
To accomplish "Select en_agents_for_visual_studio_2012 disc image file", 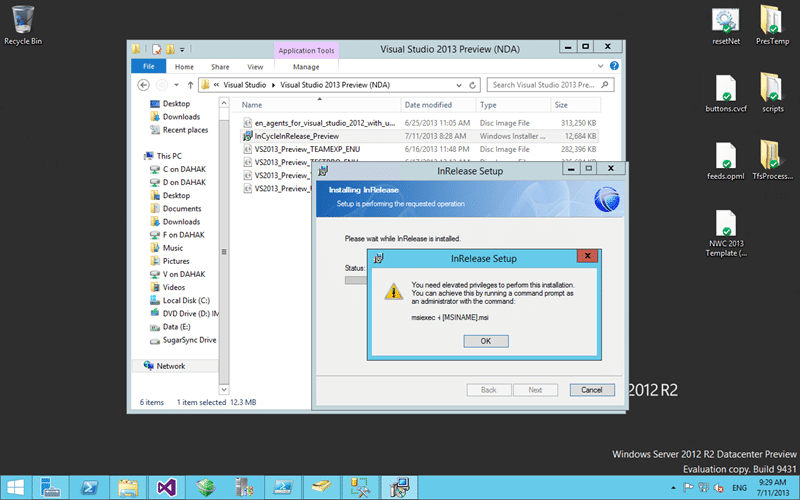I will click(x=419, y=123).
